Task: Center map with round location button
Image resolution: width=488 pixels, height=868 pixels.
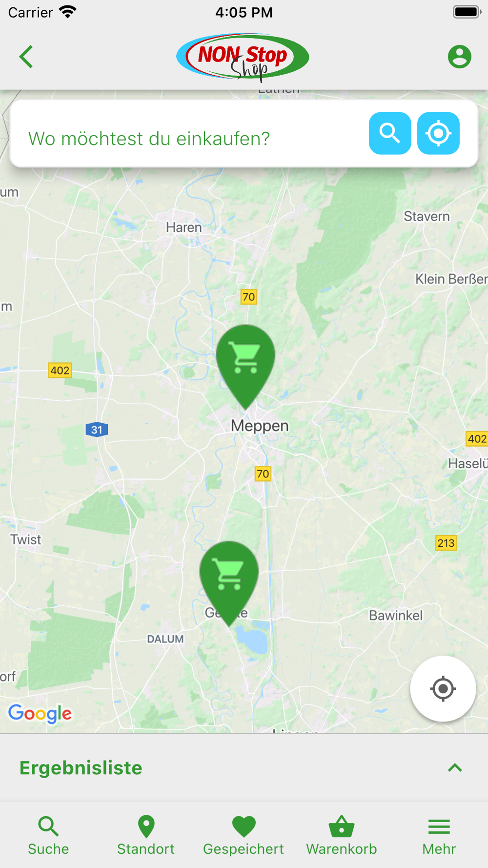Action: [443, 688]
